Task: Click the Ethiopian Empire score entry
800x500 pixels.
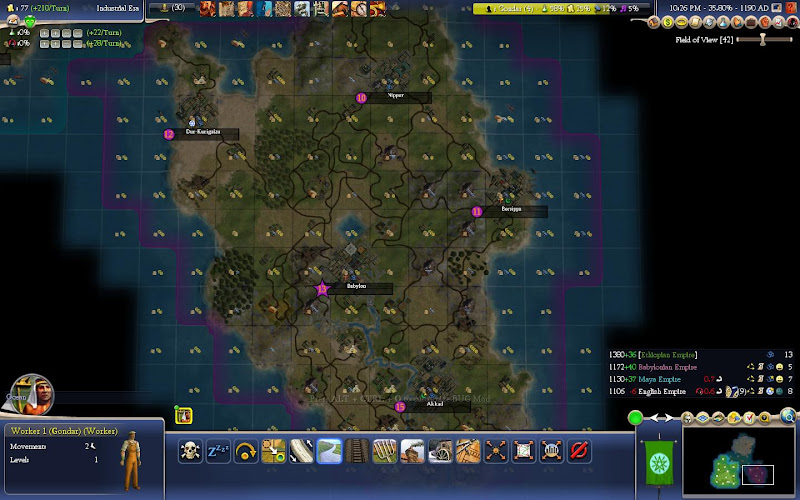Action: pos(668,355)
